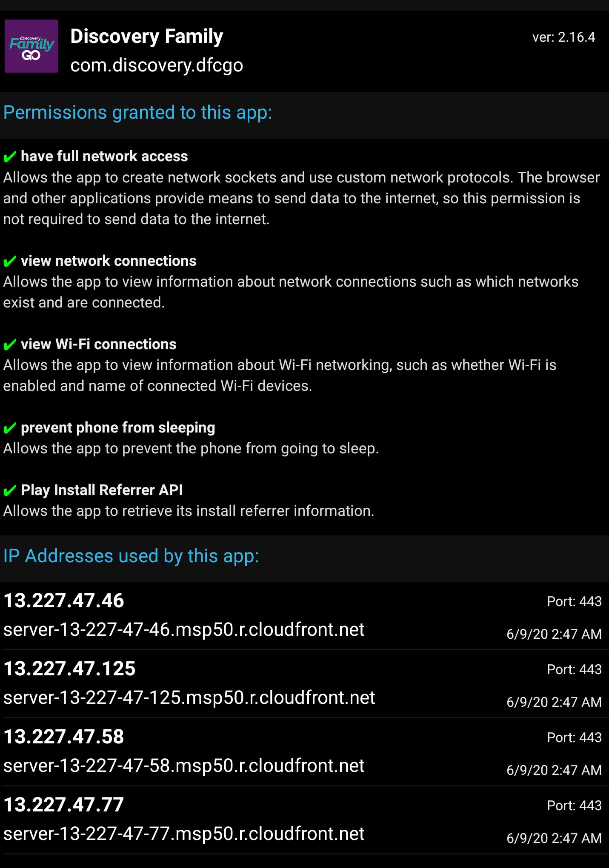Open the Permissions granted to this app section

137,113
